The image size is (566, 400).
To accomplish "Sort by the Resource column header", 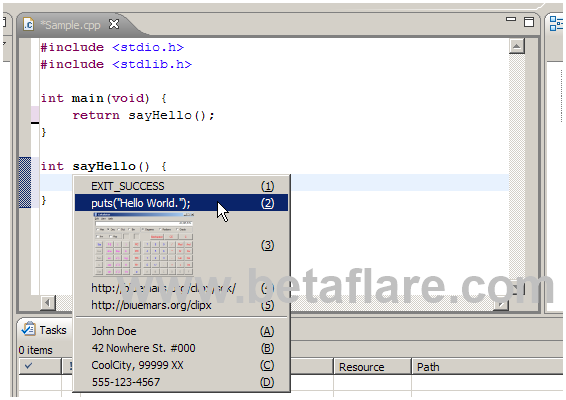I will (x=372, y=366).
